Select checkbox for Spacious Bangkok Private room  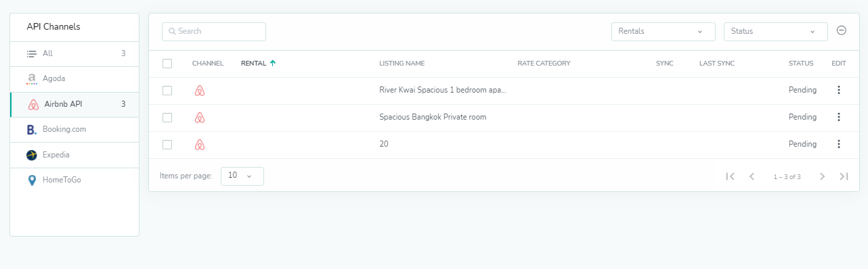tap(167, 118)
